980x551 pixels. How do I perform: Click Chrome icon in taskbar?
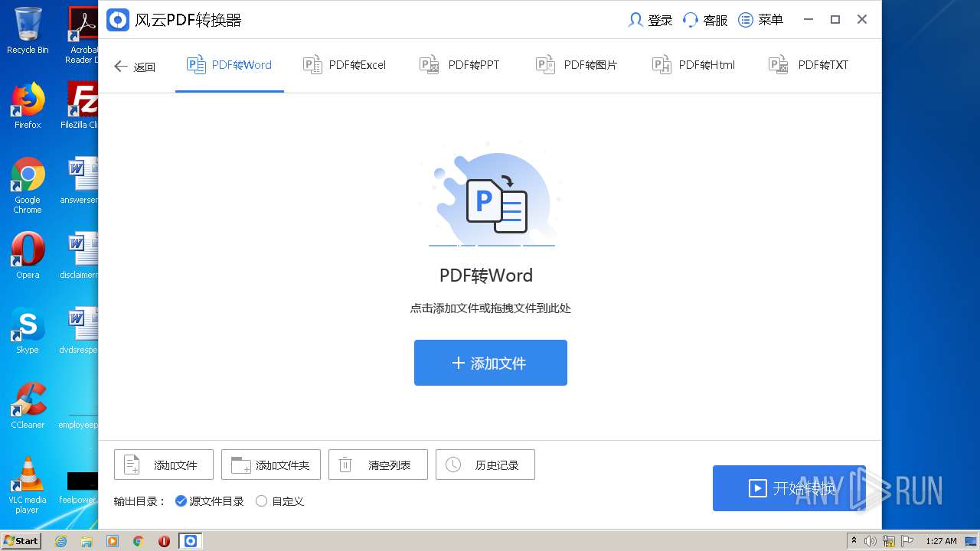(x=139, y=541)
